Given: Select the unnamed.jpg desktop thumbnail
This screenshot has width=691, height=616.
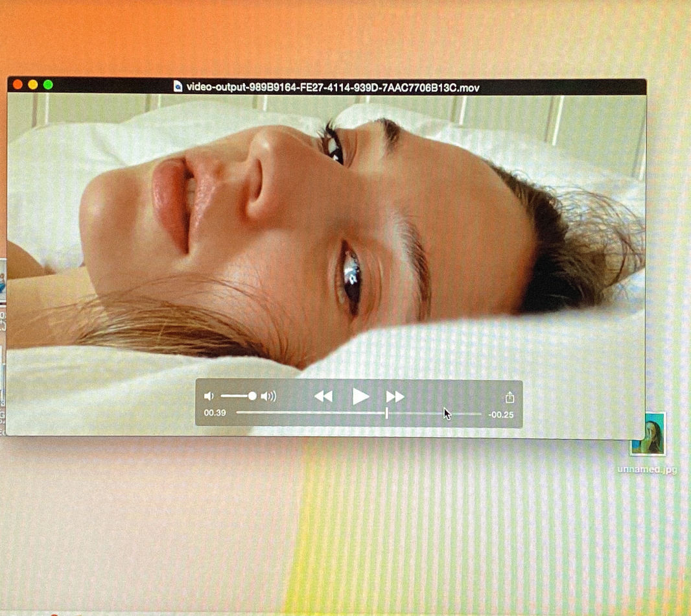Looking at the screenshot, I should point(648,435).
